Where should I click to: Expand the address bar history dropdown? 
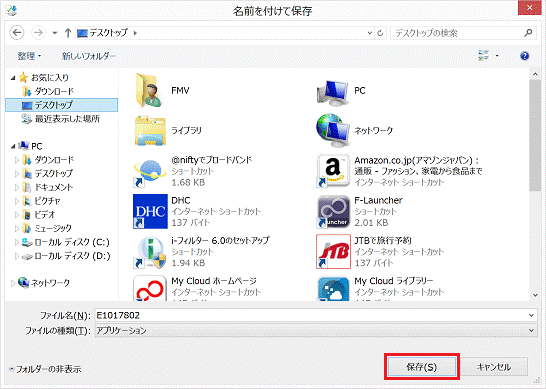point(369,33)
